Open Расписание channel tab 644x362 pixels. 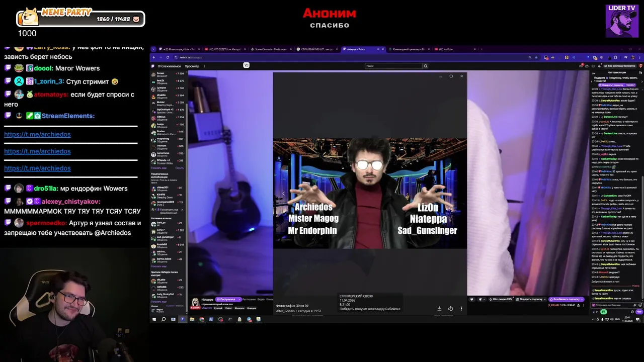click(x=249, y=299)
